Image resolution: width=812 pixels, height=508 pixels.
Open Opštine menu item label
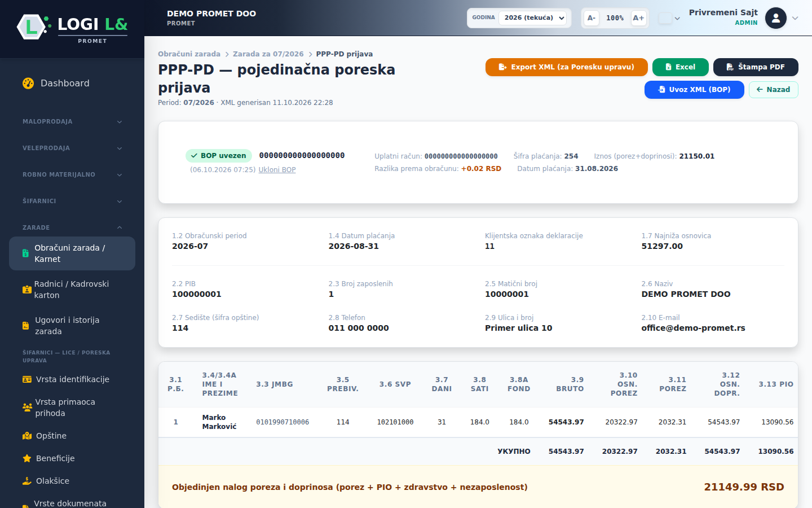(51, 436)
